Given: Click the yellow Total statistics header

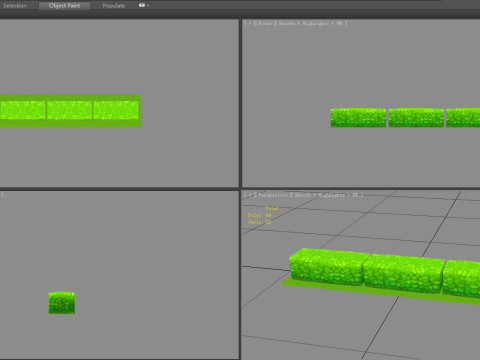Looking at the screenshot, I should (x=272, y=208).
